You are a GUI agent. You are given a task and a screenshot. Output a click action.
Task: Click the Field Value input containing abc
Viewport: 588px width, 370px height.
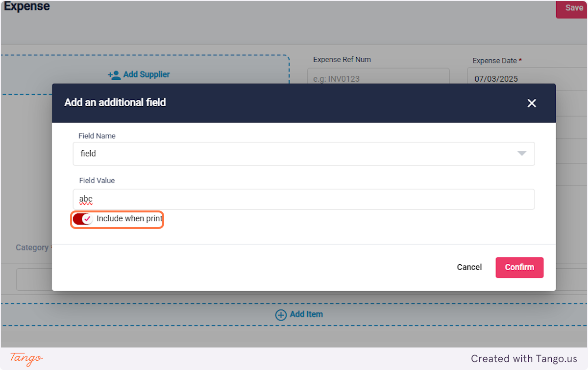tap(304, 199)
